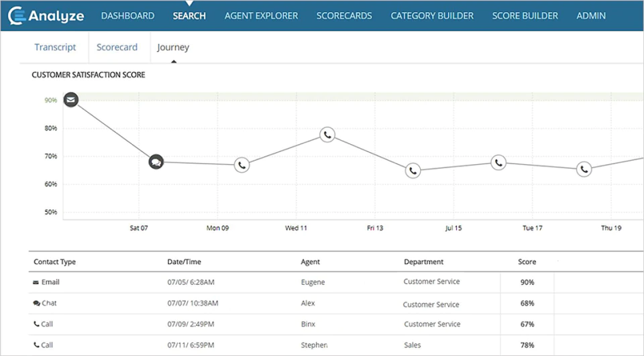The image size is (644, 356).
Task: Click the chat icon in Chat row
Action: click(x=36, y=304)
